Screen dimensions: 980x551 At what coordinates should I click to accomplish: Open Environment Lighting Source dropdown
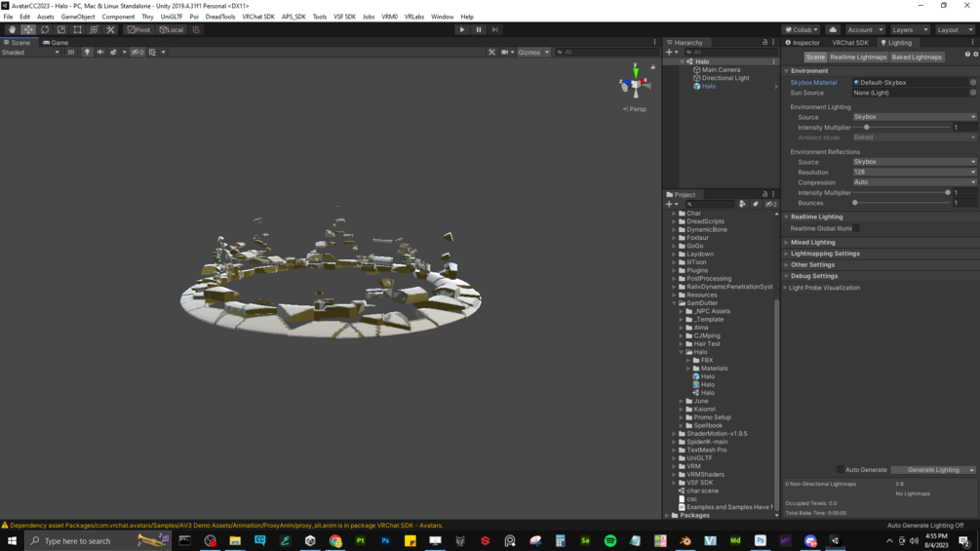[x=915, y=117]
